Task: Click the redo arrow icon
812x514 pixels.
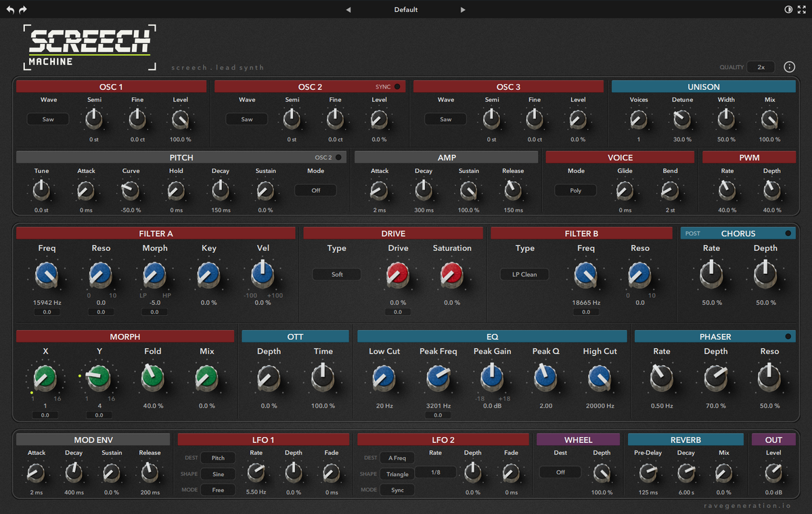Action: [x=23, y=9]
